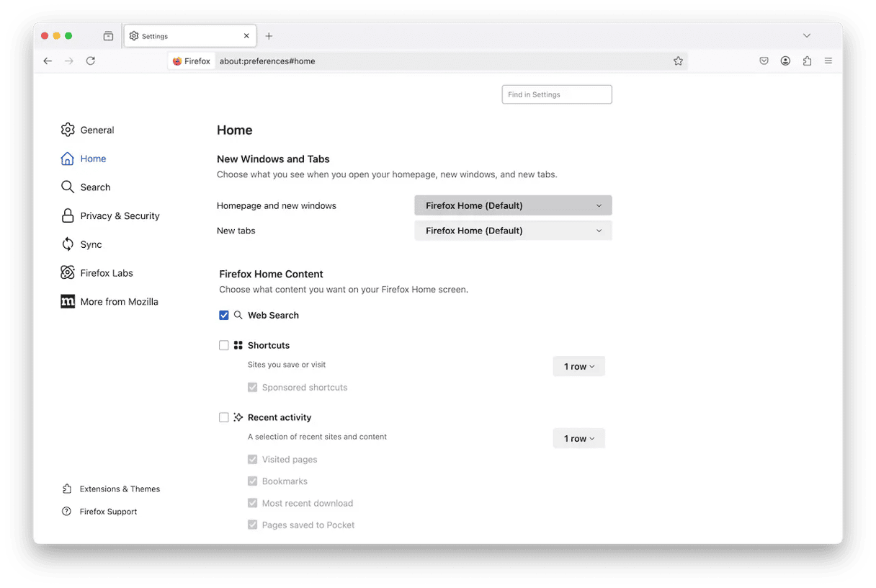Image resolution: width=876 pixels, height=588 pixels.
Task: Open the Save to Pocket icon
Action: coord(764,61)
